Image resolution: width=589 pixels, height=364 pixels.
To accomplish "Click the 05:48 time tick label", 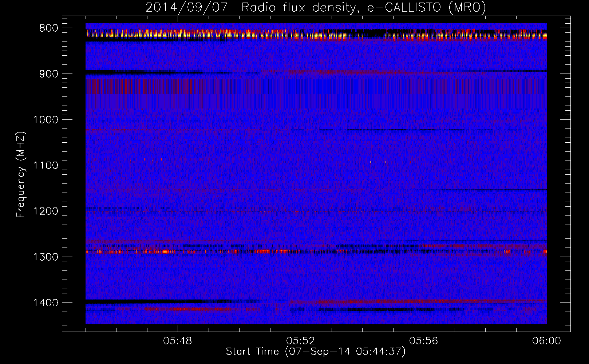I will 178,341.
